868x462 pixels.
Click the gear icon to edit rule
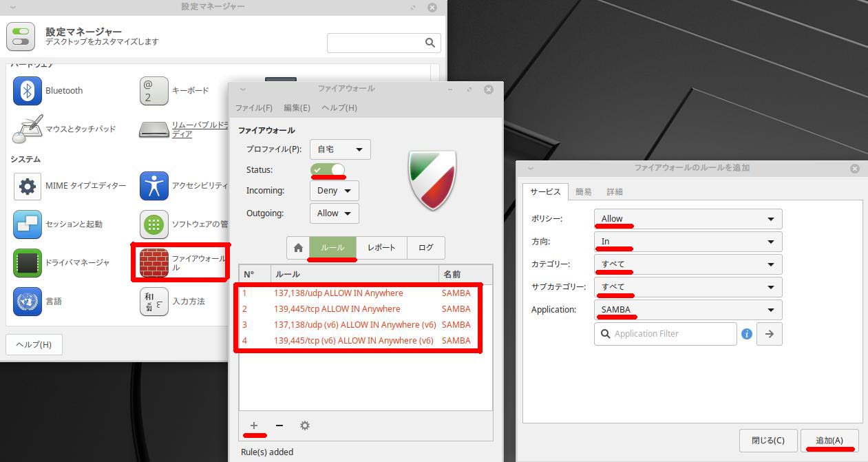(305, 426)
